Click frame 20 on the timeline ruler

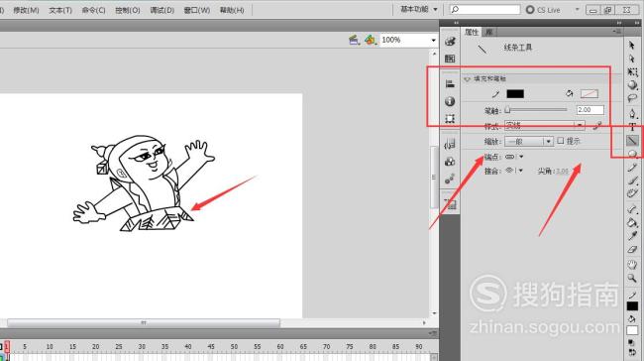96,346
